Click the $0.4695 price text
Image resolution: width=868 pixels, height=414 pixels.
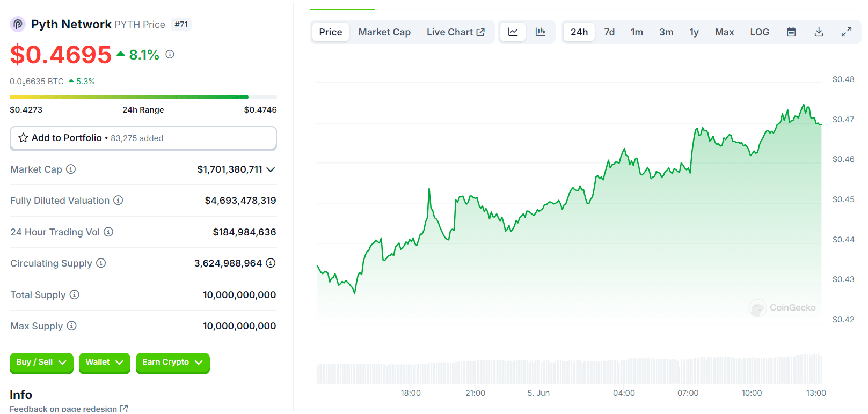click(61, 55)
